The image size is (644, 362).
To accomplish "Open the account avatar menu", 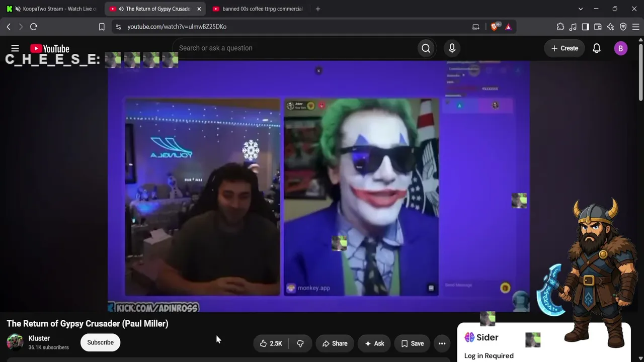I will point(620,48).
